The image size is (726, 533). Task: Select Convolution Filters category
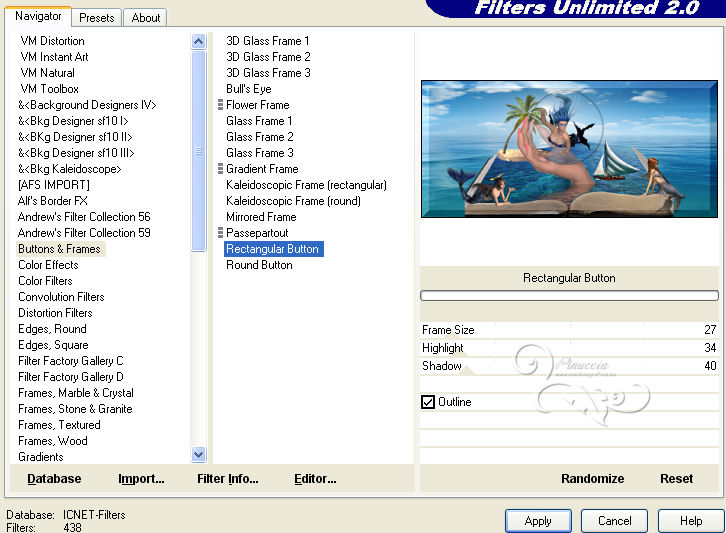pos(61,297)
